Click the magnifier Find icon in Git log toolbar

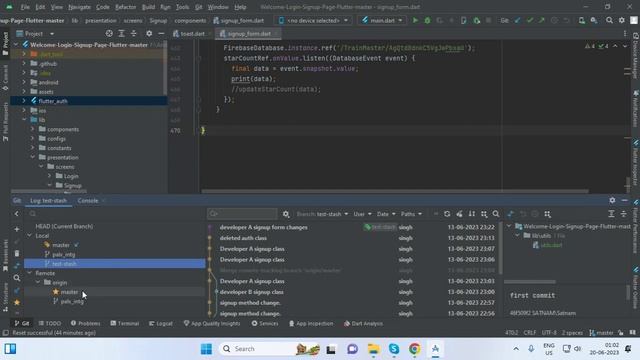click(496, 214)
